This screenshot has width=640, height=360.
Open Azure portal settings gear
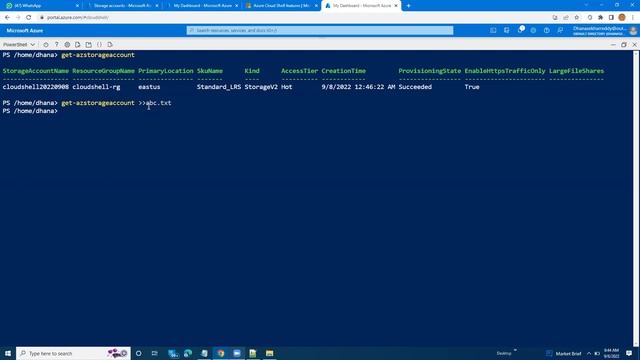tap(533, 30)
